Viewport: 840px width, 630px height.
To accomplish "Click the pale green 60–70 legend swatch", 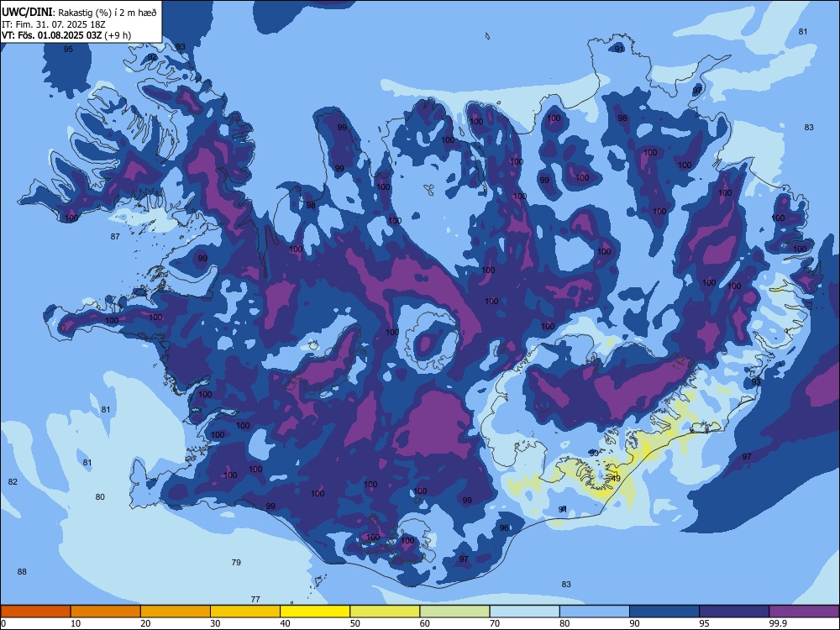I will 454,612.
